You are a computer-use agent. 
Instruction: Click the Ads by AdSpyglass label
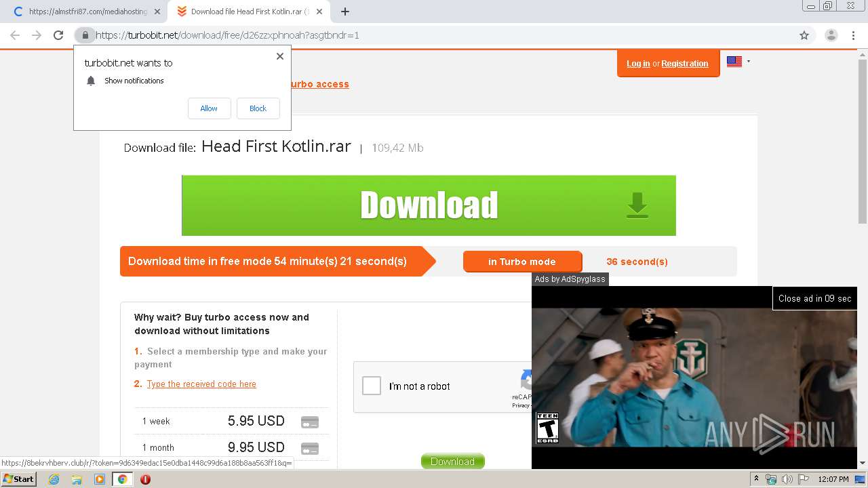coord(570,279)
